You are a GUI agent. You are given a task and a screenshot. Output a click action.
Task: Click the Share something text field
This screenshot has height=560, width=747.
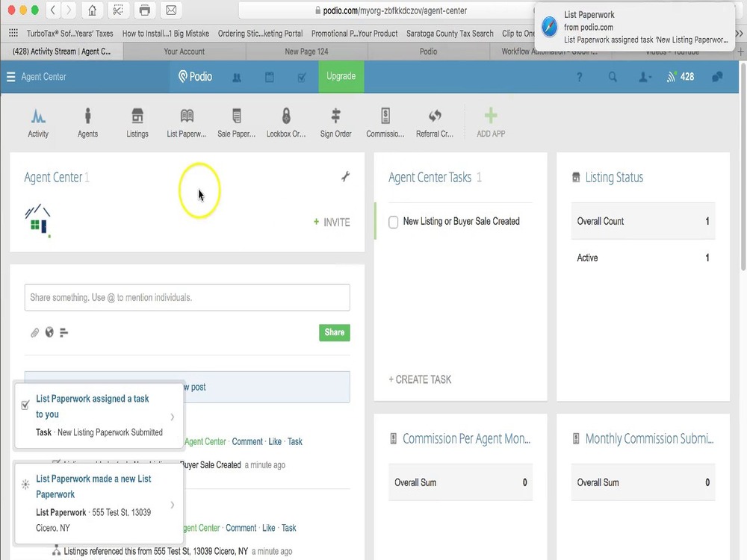tap(187, 298)
